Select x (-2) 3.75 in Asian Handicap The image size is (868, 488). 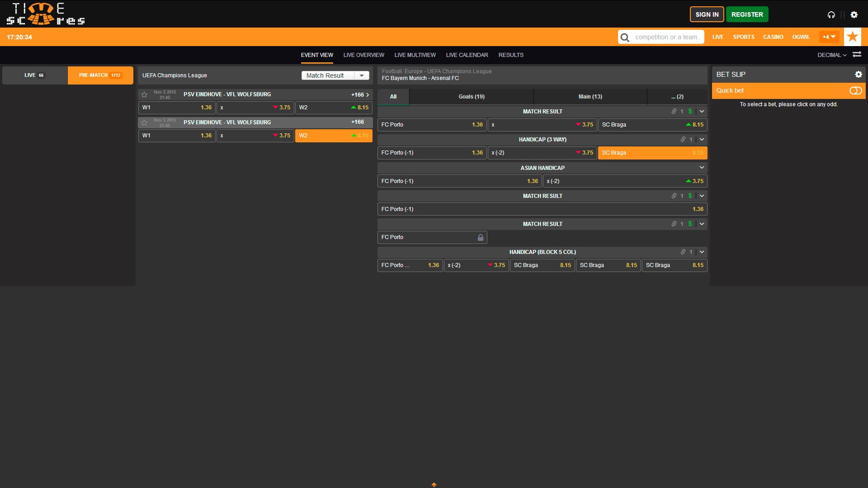pyautogui.click(x=625, y=181)
